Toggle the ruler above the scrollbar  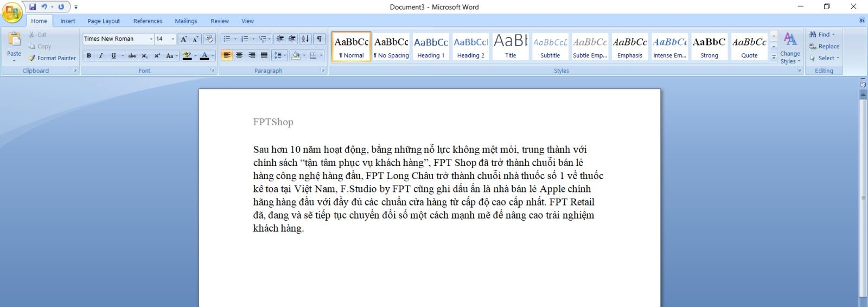[863, 84]
